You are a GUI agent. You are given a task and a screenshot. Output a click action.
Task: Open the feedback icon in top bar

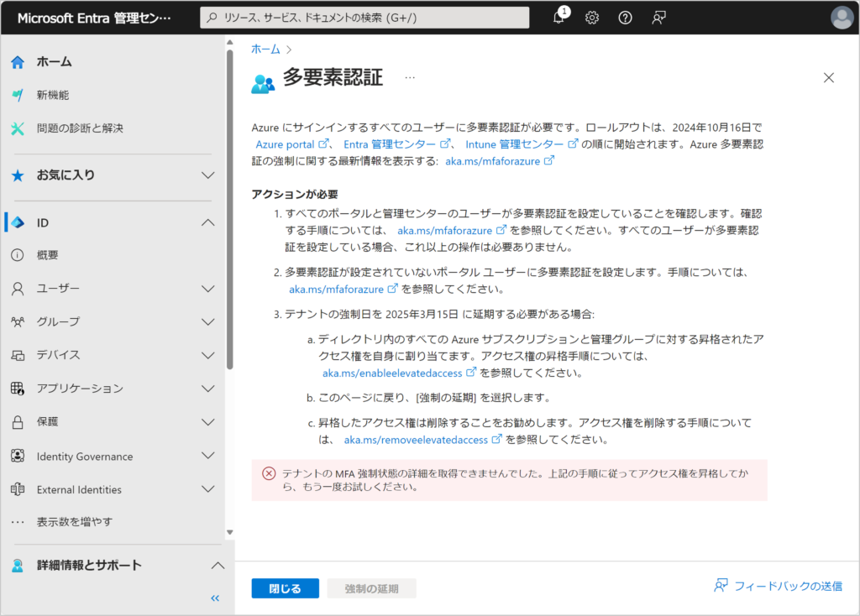coord(658,18)
